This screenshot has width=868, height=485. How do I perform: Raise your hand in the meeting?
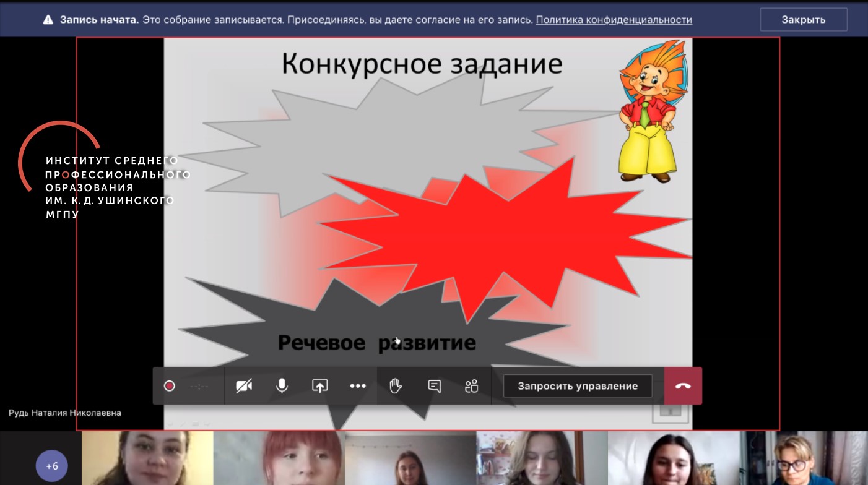point(396,386)
